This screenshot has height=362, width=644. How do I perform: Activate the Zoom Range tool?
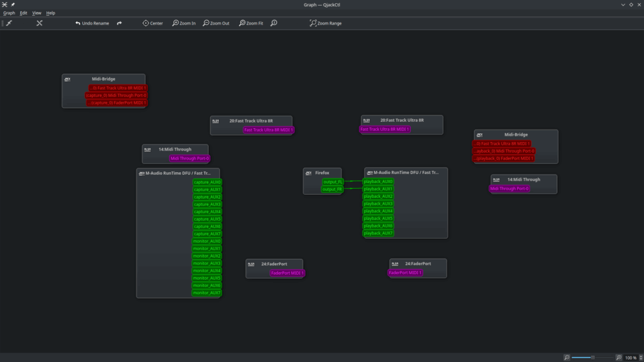point(326,23)
